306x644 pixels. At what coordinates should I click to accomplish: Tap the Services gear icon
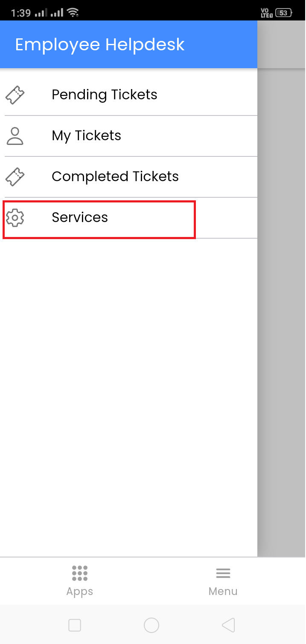[15, 218]
